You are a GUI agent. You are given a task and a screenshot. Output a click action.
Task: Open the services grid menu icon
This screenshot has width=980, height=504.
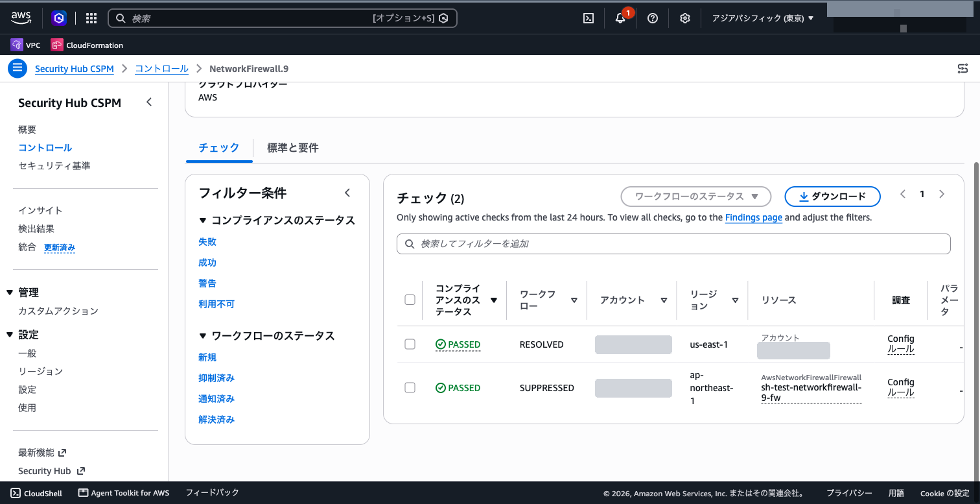click(91, 18)
